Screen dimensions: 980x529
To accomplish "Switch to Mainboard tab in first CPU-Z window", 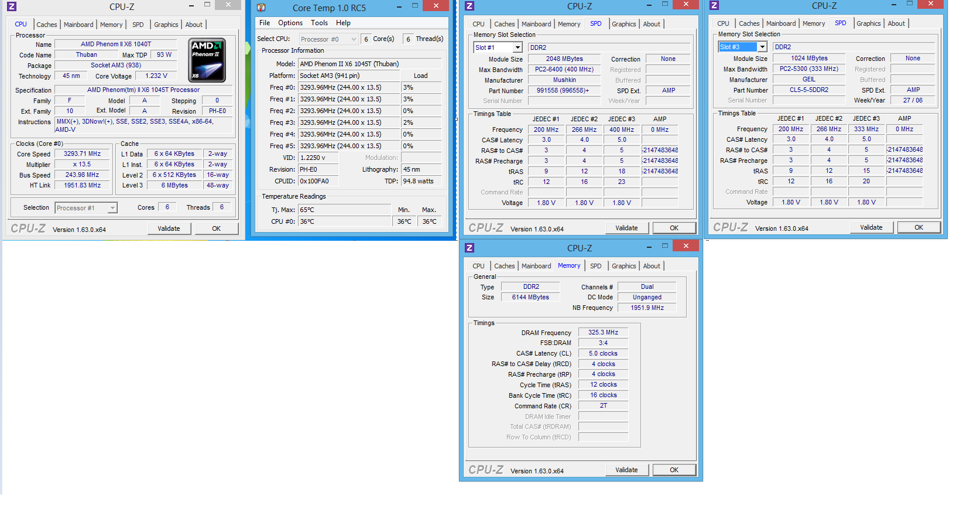I will (x=78, y=25).
